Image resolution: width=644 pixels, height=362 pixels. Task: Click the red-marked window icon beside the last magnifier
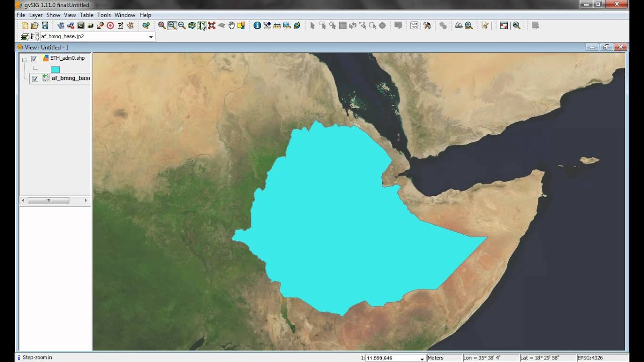(x=504, y=26)
